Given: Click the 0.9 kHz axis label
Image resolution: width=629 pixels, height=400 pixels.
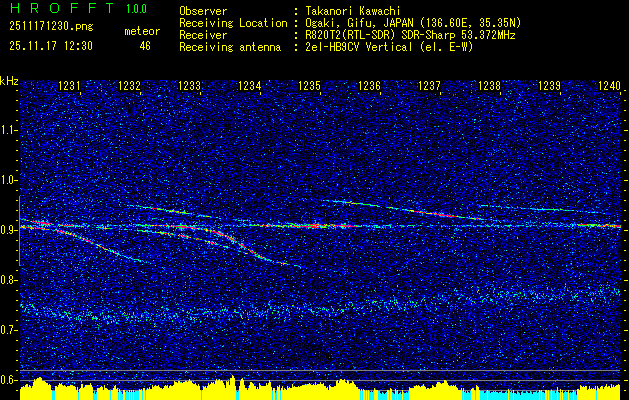Looking at the screenshot, I should (x=7, y=230).
